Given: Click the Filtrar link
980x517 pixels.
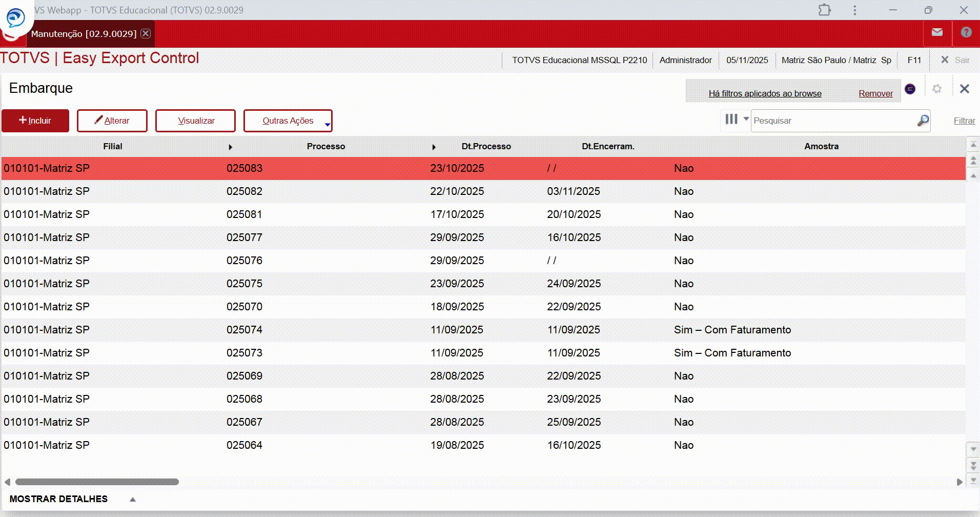Looking at the screenshot, I should click(x=964, y=121).
